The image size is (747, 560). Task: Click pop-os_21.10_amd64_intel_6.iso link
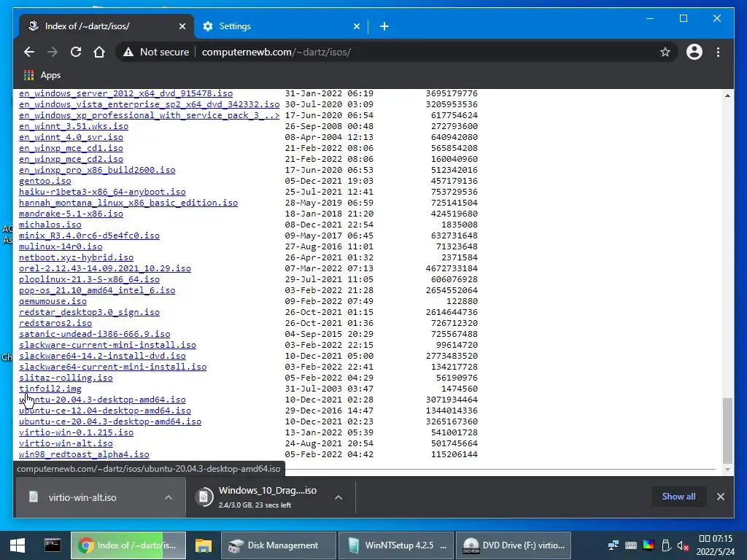(97, 290)
